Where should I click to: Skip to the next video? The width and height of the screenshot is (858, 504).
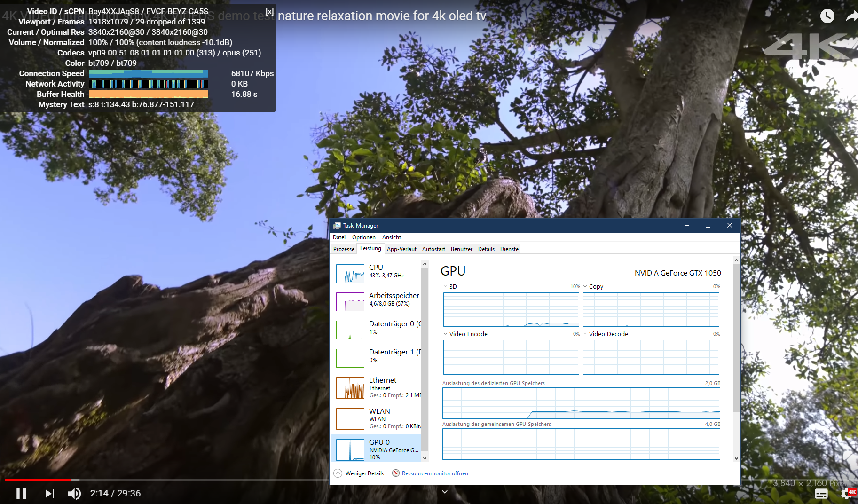49,493
